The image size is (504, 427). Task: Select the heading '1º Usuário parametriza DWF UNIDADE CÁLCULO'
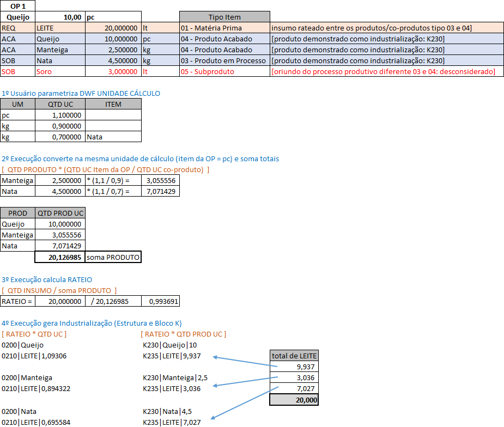coord(81,93)
